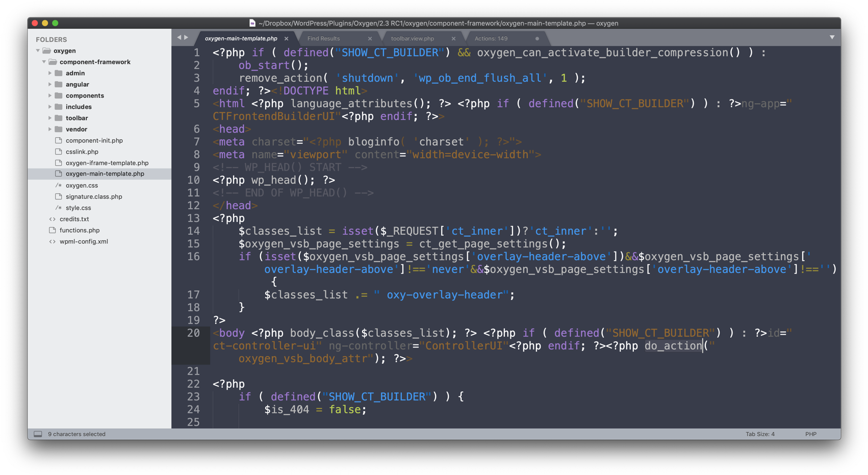Click '9 characters selected' status text

click(76, 434)
